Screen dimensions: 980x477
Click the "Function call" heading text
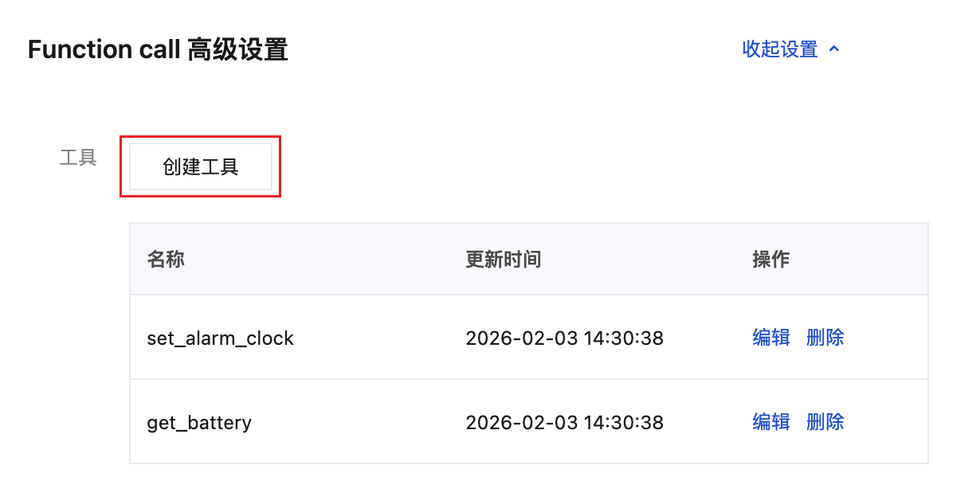click(x=104, y=50)
